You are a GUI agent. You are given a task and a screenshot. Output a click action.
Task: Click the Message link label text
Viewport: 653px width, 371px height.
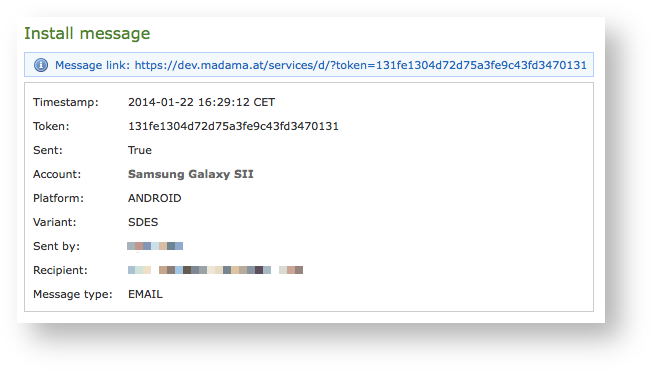[92, 65]
